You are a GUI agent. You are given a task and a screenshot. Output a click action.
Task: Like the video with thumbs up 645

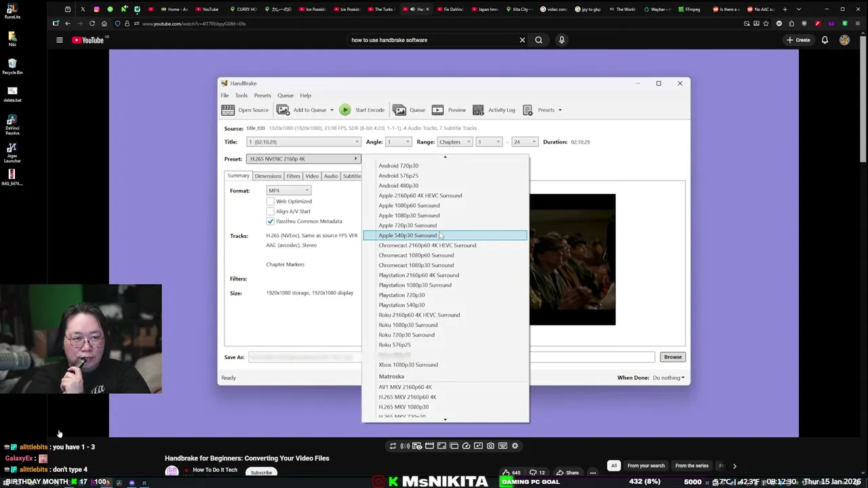pos(511,472)
